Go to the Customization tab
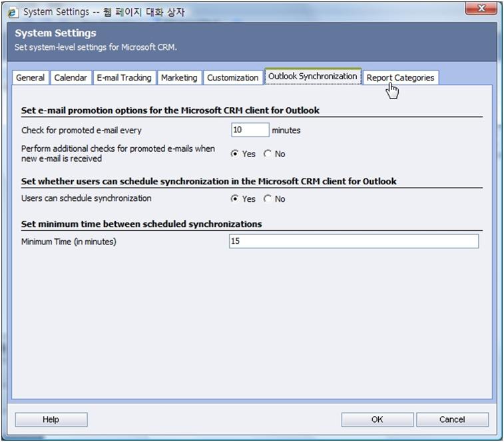Screen dimensions: 504x442 tap(233, 78)
